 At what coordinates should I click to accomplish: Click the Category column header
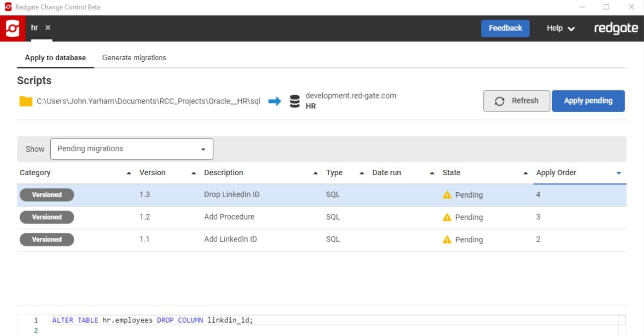(35, 173)
